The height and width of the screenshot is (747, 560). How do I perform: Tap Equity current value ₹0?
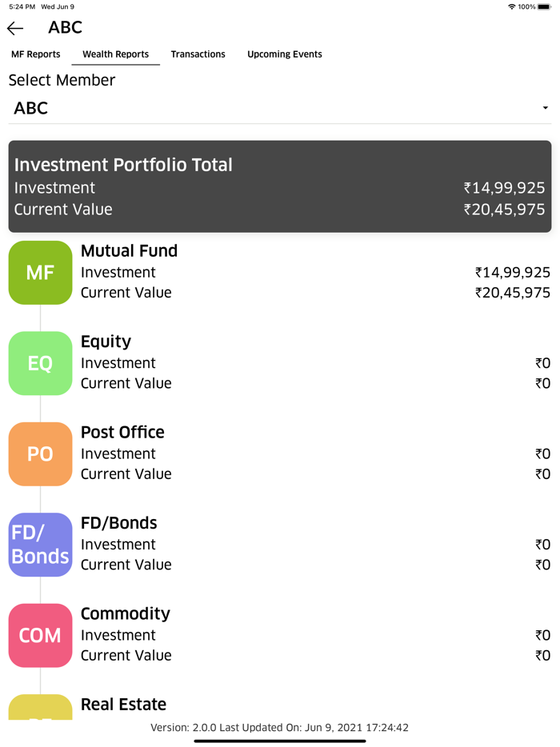click(x=543, y=384)
